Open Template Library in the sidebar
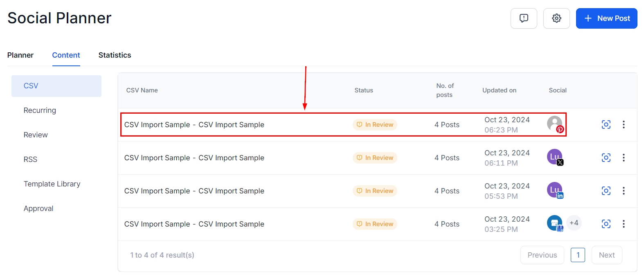Viewport: 644px width, 276px height. pos(52,184)
